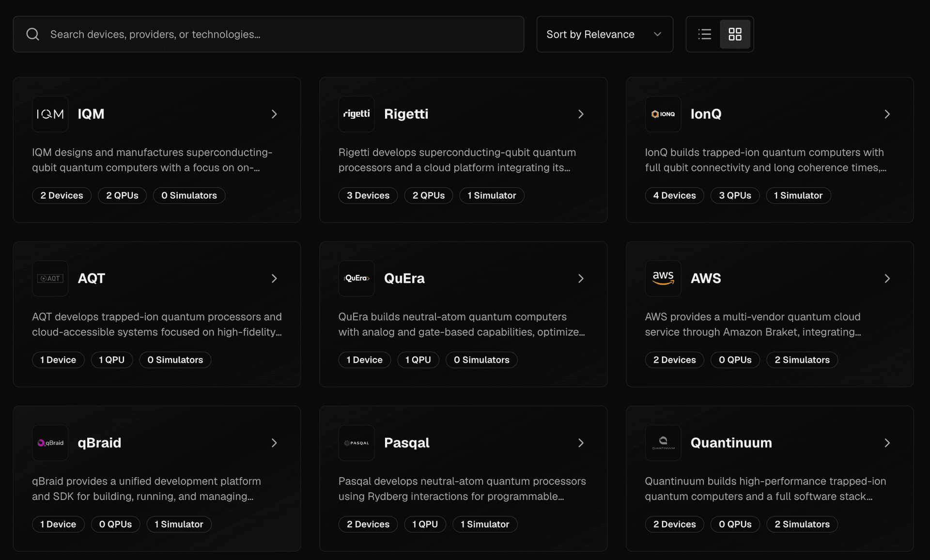This screenshot has width=930, height=560.
Task: Open the Pasqal provider title
Action: [x=406, y=443]
